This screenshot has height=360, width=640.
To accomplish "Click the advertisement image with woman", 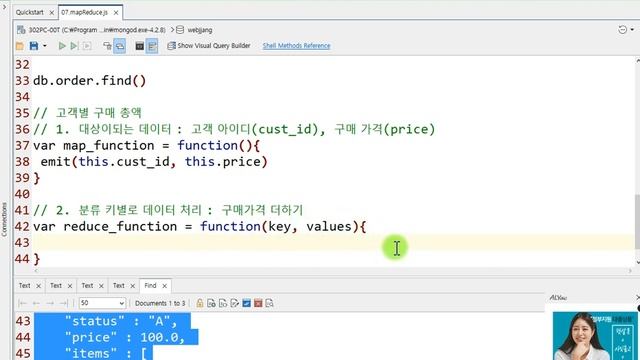I will click(x=595, y=336).
